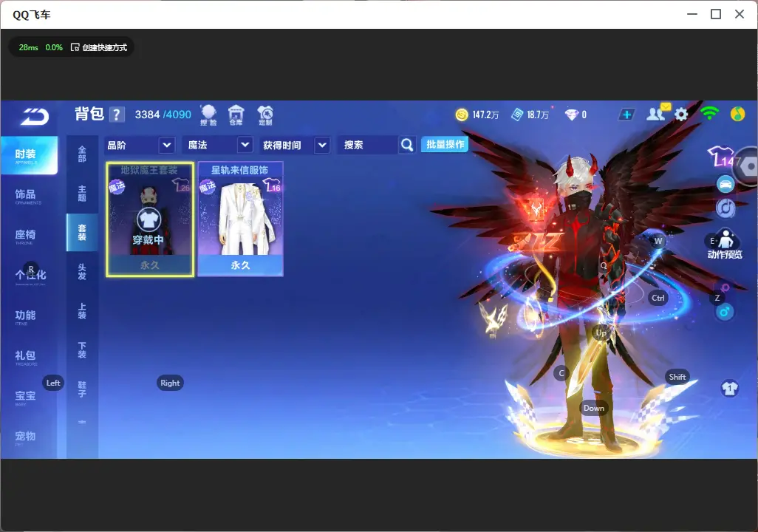
Task: Select the 地狱魔王套装 outfit card
Action: coord(150,219)
